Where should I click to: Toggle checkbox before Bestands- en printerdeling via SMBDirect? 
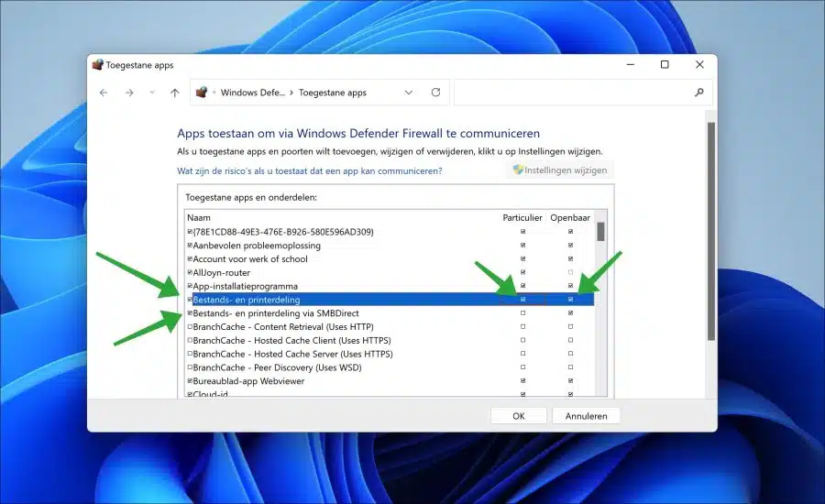pos(190,313)
